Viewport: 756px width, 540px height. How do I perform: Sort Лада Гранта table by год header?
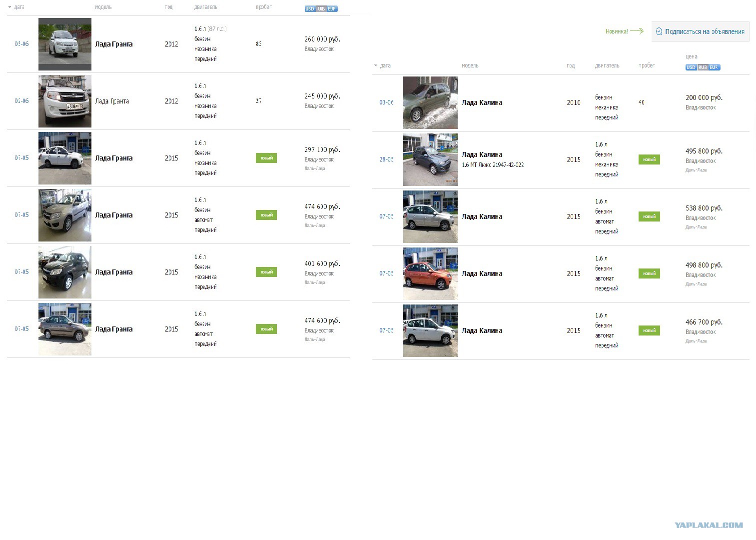[x=168, y=7]
